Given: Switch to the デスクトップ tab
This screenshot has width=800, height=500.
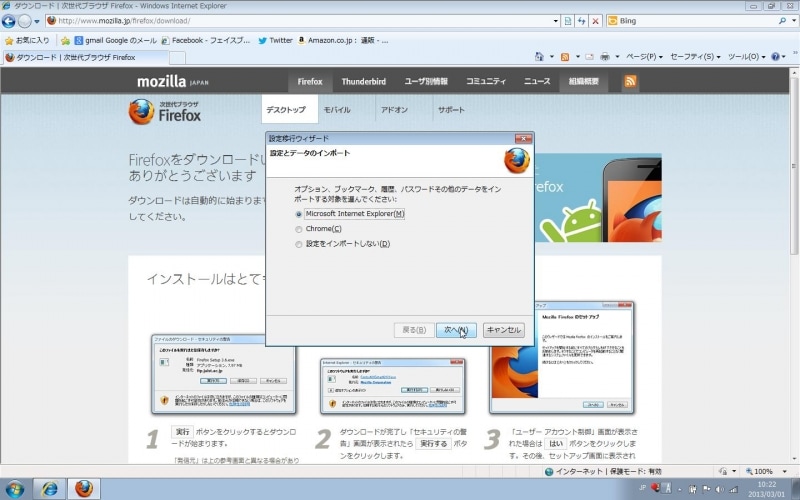Looking at the screenshot, I should 289,109.
